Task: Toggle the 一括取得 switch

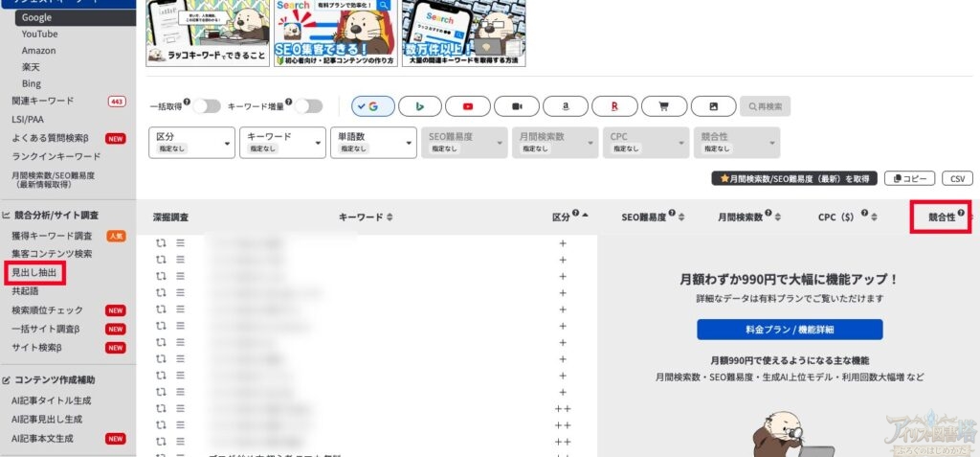Action: pyautogui.click(x=206, y=106)
